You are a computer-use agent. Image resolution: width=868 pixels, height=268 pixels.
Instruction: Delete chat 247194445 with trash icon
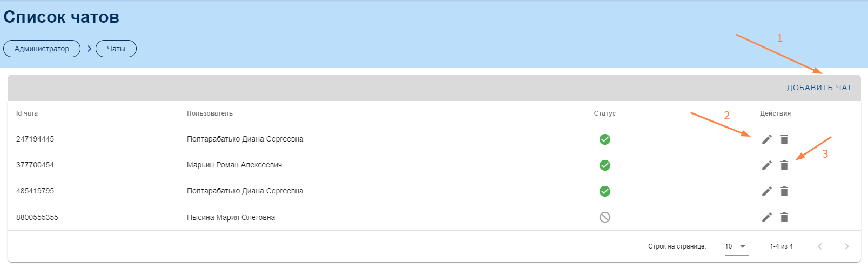pyautogui.click(x=784, y=139)
